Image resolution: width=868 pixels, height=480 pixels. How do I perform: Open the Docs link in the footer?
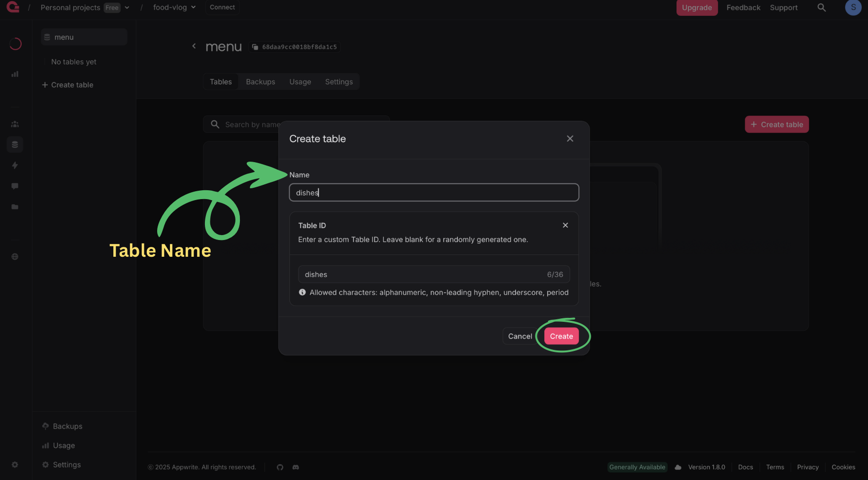[745, 467]
